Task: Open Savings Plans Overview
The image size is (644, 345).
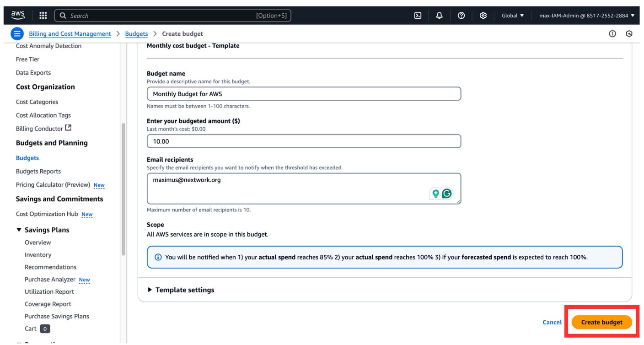Action: (x=38, y=243)
